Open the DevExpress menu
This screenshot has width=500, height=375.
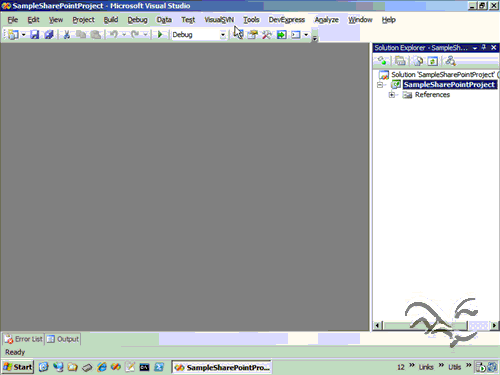click(x=287, y=20)
